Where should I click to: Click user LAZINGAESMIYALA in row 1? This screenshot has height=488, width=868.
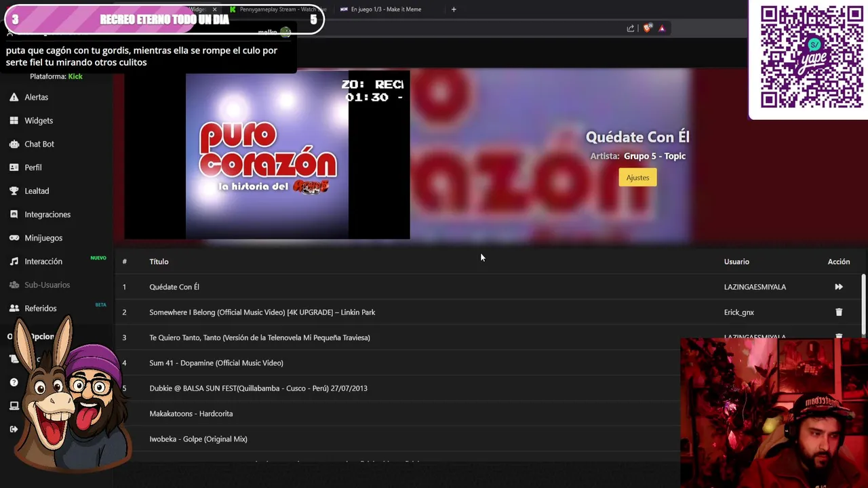(755, 287)
